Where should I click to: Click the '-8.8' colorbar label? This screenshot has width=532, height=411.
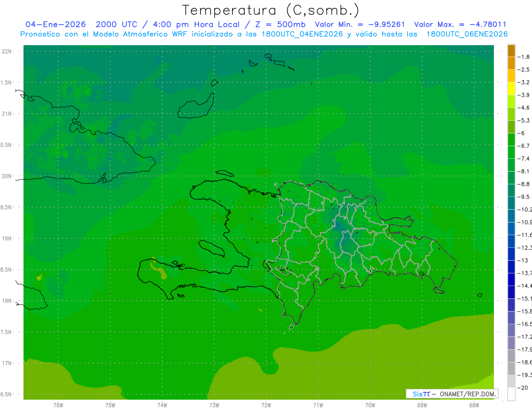pos(524,184)
